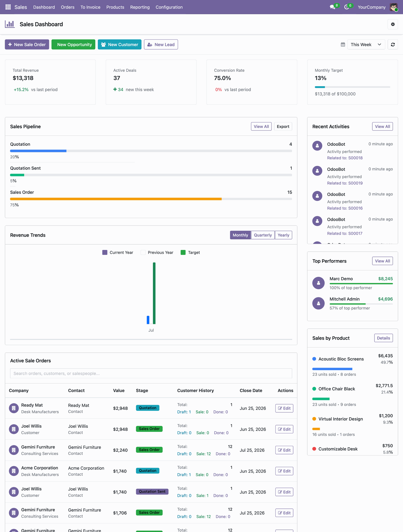Click the refresh dashboard icon button
403x532 pixels.
[393, 44]
